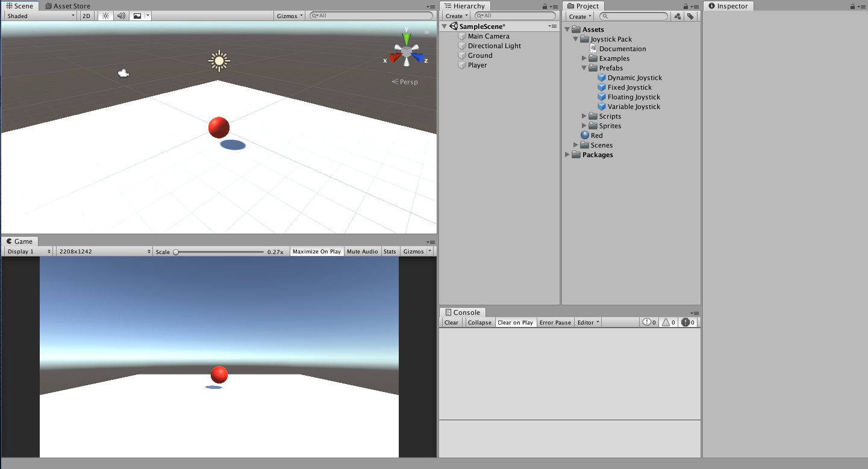868x469 pixels.
Task: Open the 2208x1242 resolution dropdown
Action: [x=102, y=251]
